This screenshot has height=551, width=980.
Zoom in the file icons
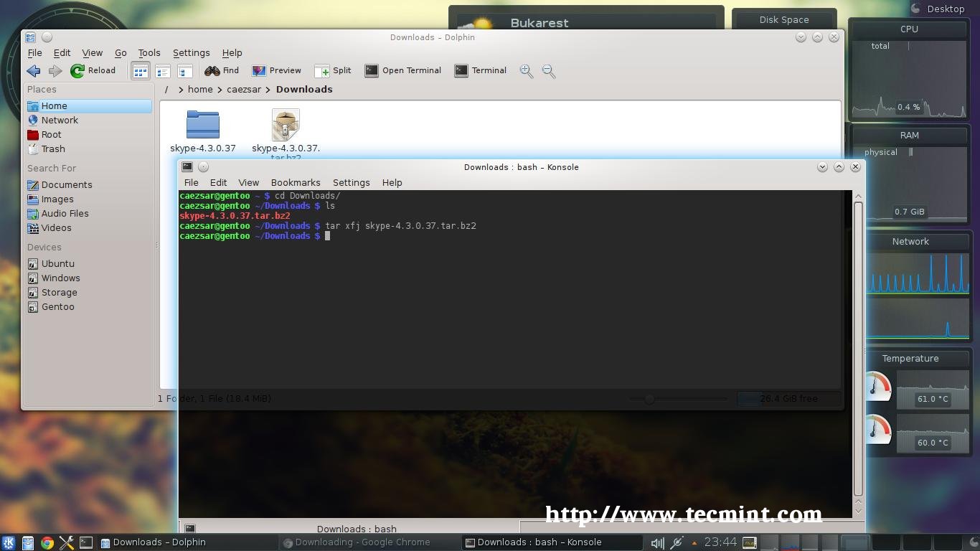527,71
